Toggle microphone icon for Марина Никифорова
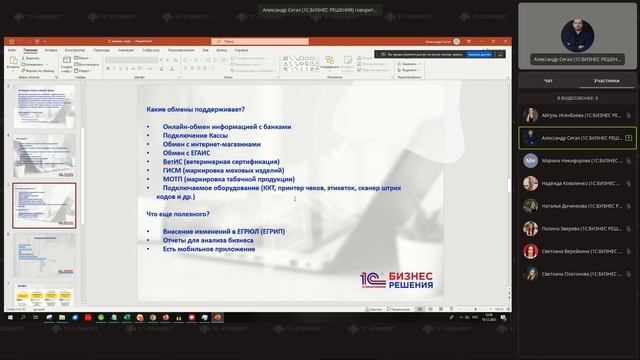This screenshot has width=640, height=360. pos(629,161)
